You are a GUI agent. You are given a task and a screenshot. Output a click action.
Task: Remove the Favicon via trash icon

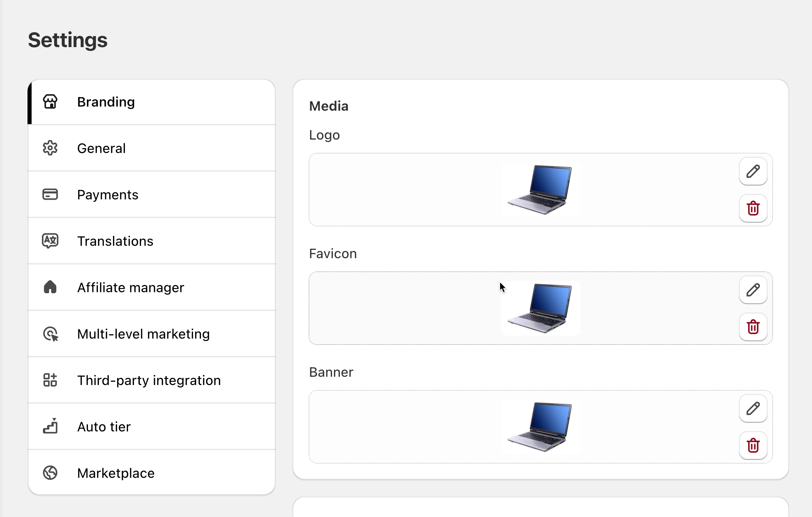point(753,327)
